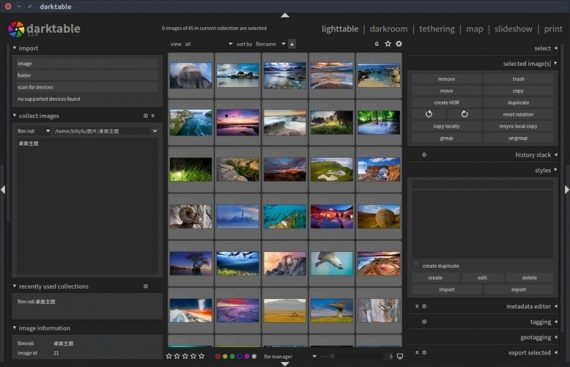Reset the recently used collections module

click(145, 286)
